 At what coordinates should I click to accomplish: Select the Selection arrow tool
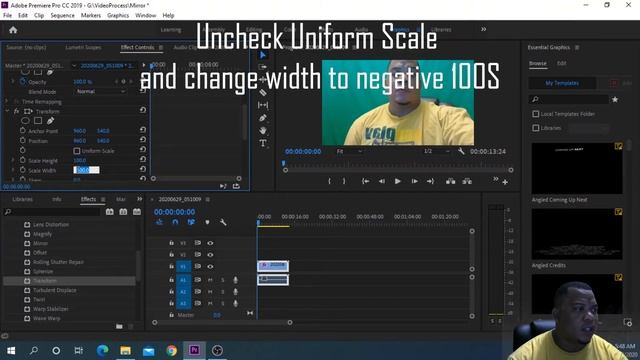(262, 55)
